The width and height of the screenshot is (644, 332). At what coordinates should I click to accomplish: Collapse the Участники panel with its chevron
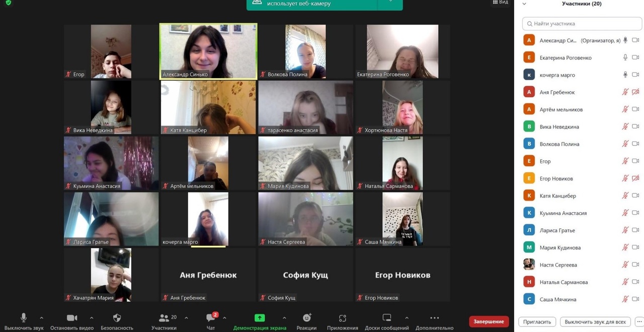[x=524, y=4]
